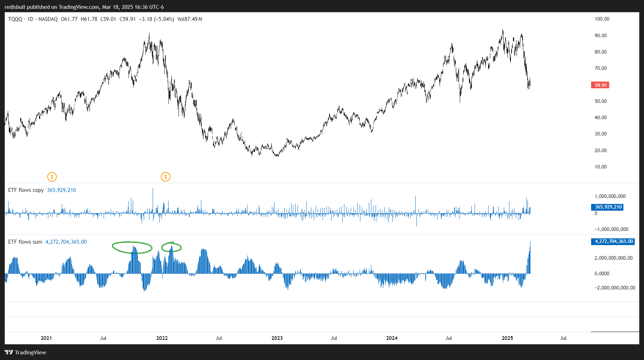The image size is (644, 360).
Task: Click the 70.00 price scale label
Action: pos(601,68)
